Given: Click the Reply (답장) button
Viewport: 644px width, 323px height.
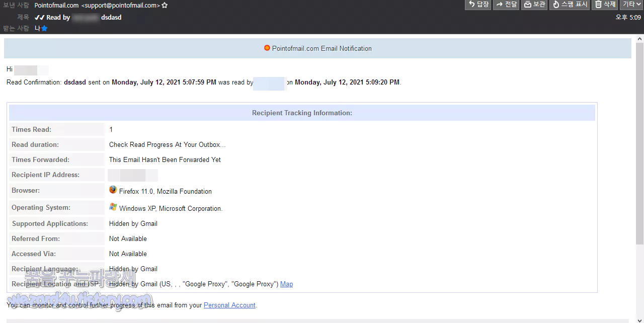Looking at the screenshot, I should coord(478,5).
